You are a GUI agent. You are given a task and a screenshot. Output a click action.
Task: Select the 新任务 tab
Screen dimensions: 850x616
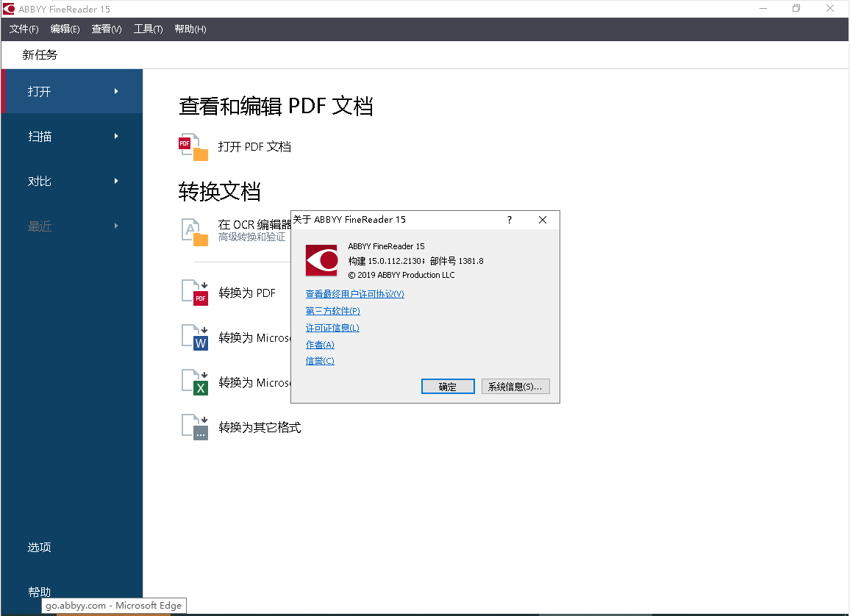[x=40, y=54]
